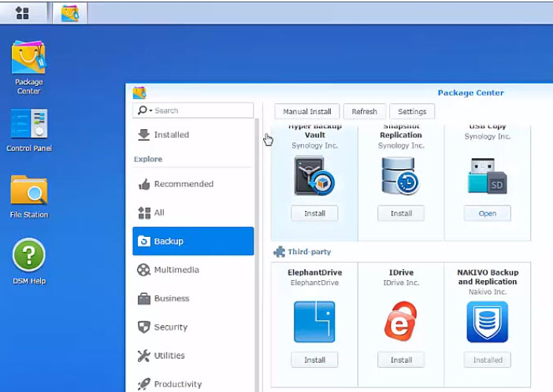This screenshot has height=392, width=553.
Task: Click Hyper Backup Vault title
Action: [314, 131]
